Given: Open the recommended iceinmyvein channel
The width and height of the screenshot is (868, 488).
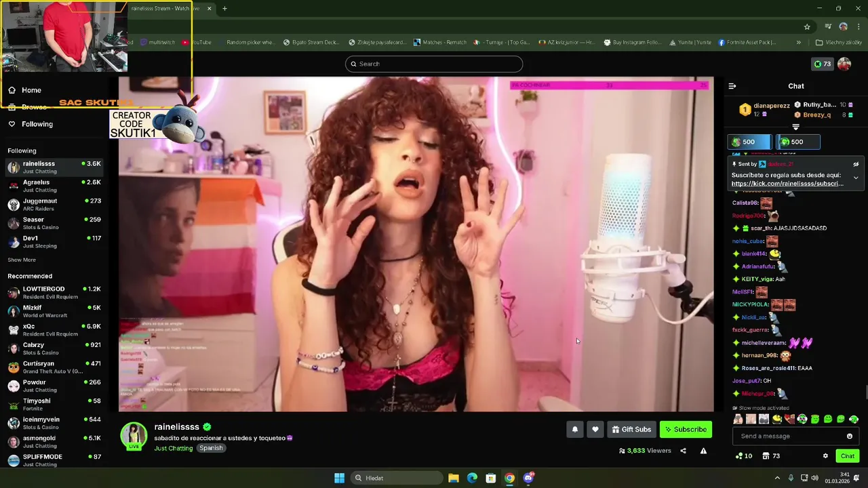Looking at the screenshot, I should pyautogui.click(x=54, y=423).
